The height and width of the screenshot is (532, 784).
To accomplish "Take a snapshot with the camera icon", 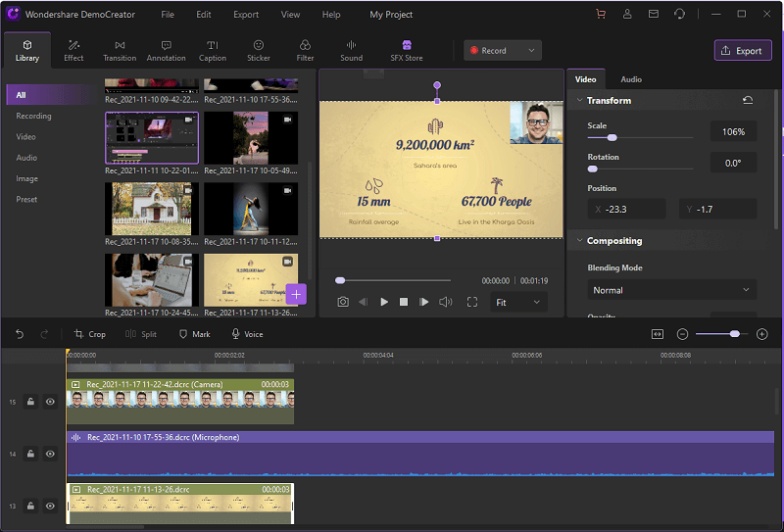I will click(x=343, y=303).
